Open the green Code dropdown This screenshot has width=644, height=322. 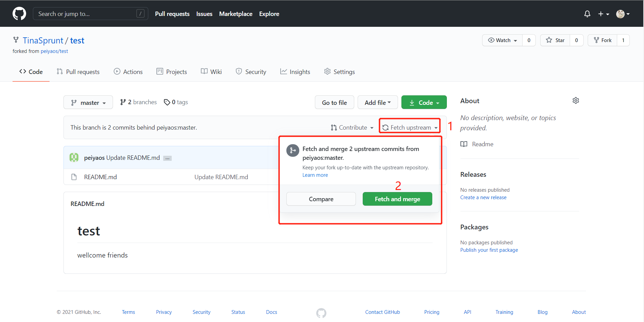424,102
